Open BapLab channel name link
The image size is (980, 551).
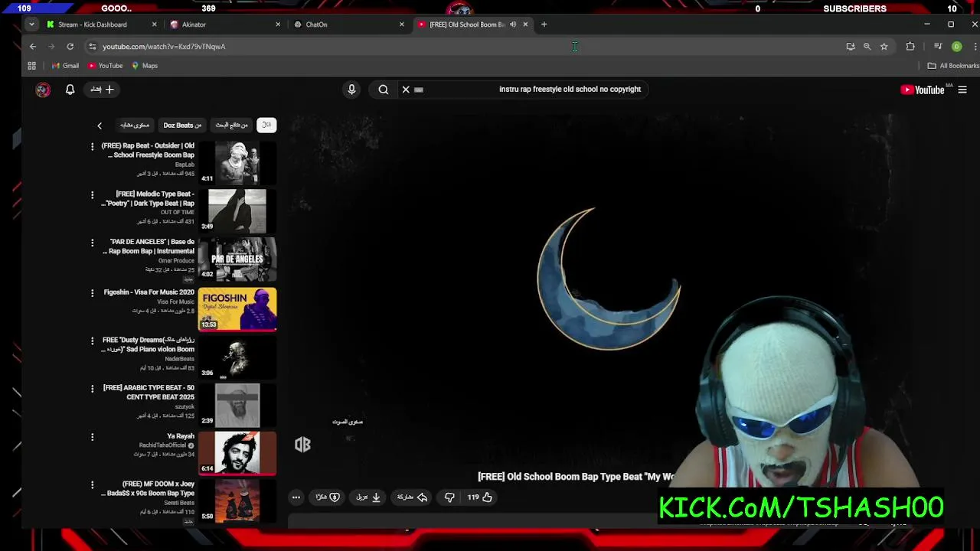click(185, 165)
